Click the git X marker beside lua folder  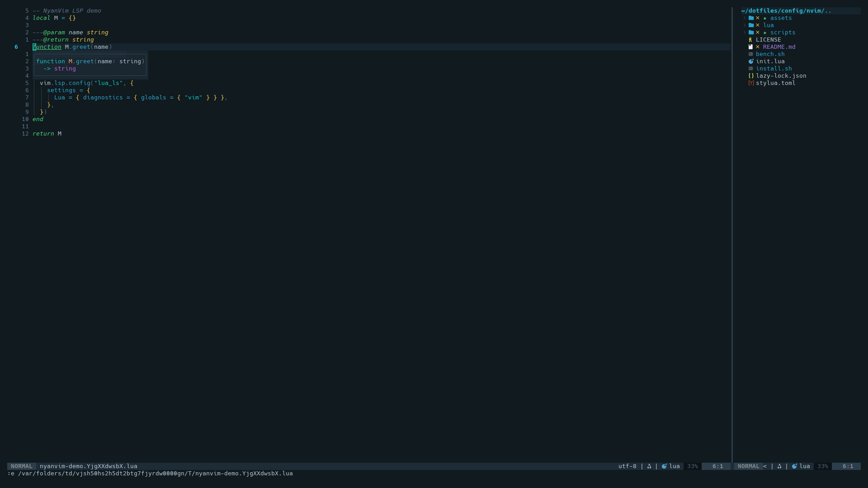[758, 25]
